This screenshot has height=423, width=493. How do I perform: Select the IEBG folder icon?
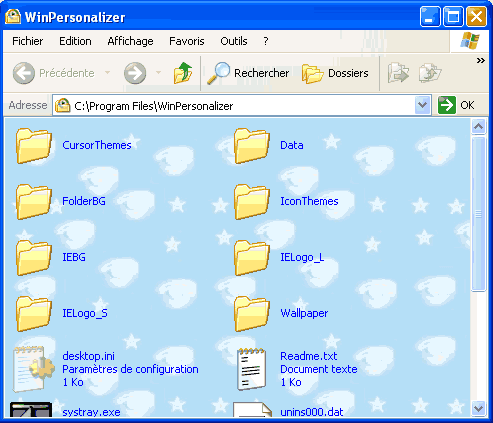tap(34, 258)
